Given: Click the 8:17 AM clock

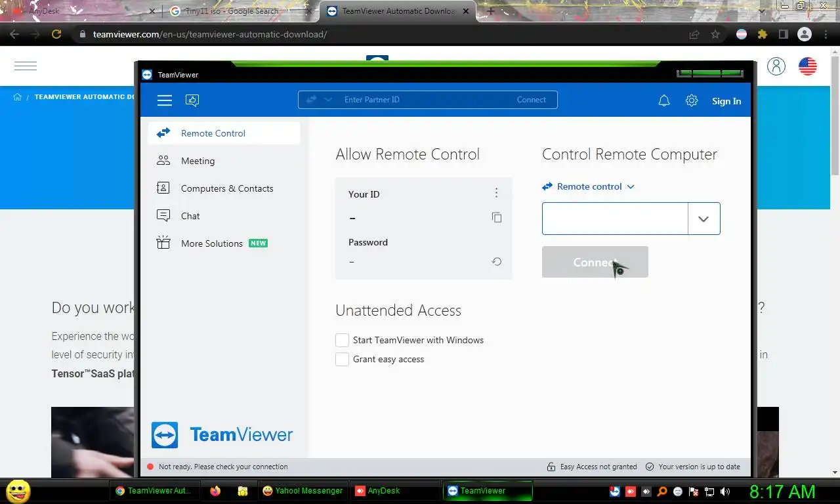Looking at the screenshot, I should point(782,491).
